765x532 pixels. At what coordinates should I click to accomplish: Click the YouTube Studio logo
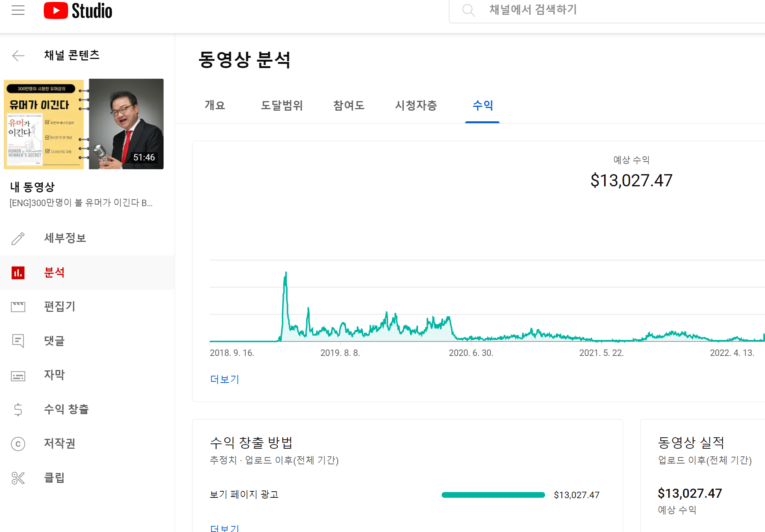[78, 11]
